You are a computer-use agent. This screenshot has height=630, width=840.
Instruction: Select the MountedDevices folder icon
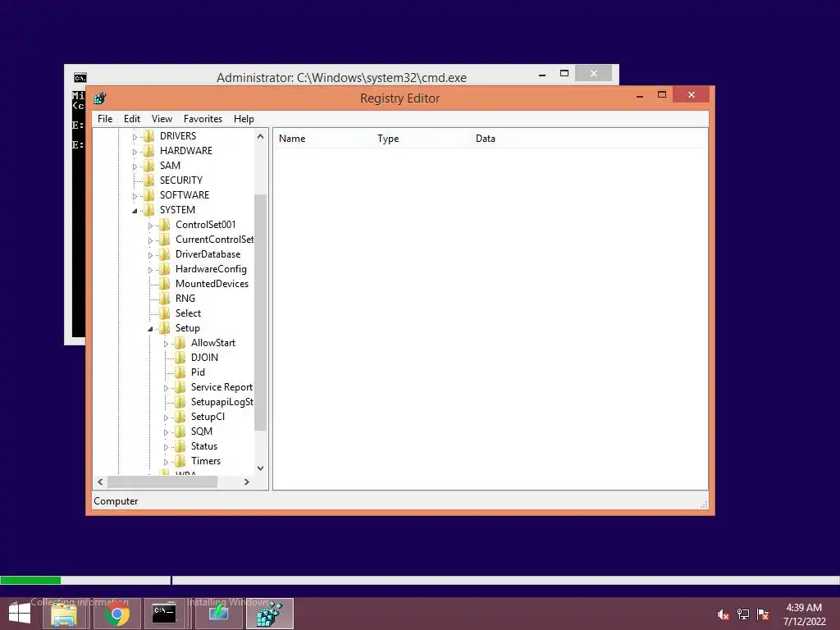click(165, 283)
